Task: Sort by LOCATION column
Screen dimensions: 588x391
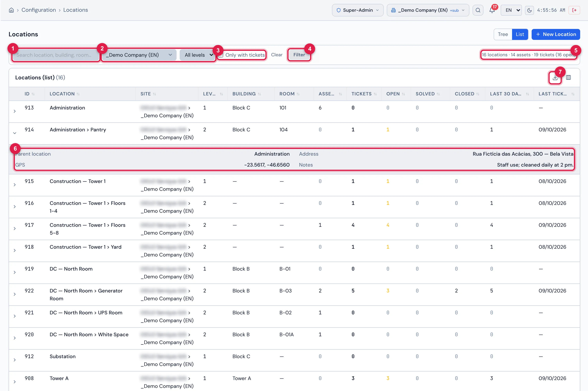Action: (x=64, y=94)
